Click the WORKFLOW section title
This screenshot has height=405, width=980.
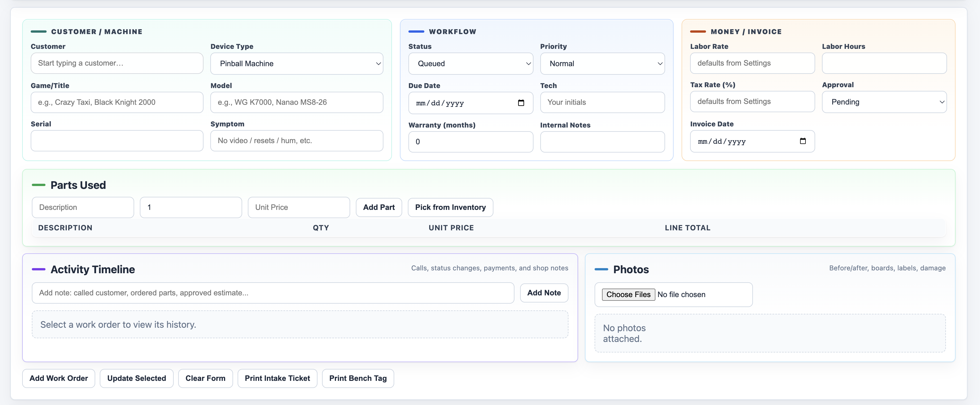tap(452, 32)
